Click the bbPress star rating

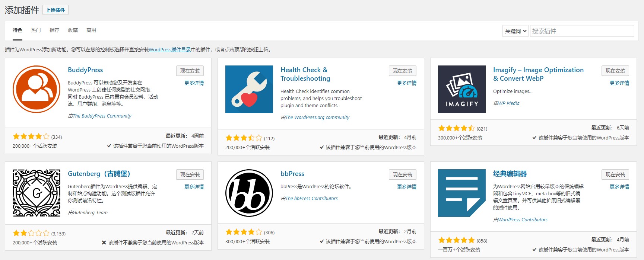click(244, 232)
